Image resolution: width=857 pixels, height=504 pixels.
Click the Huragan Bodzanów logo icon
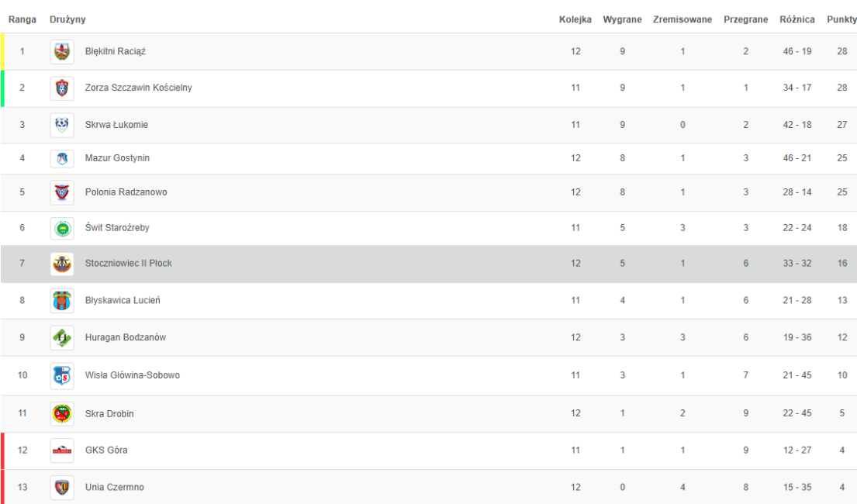62,338
